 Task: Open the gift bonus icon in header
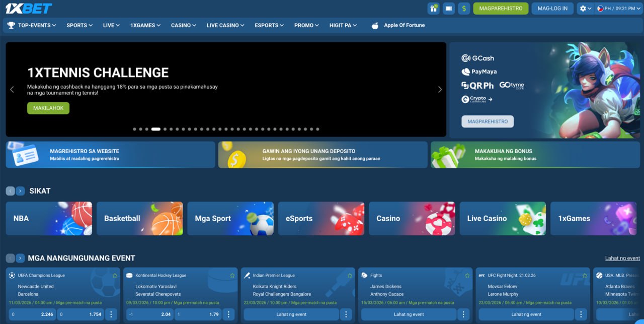pos(433,8)
